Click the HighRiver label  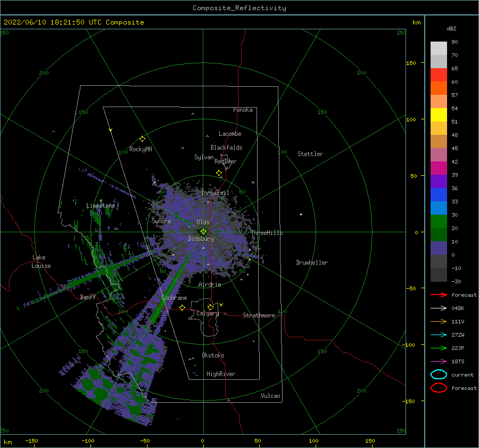pyautogui.click(x=221, y=374)
